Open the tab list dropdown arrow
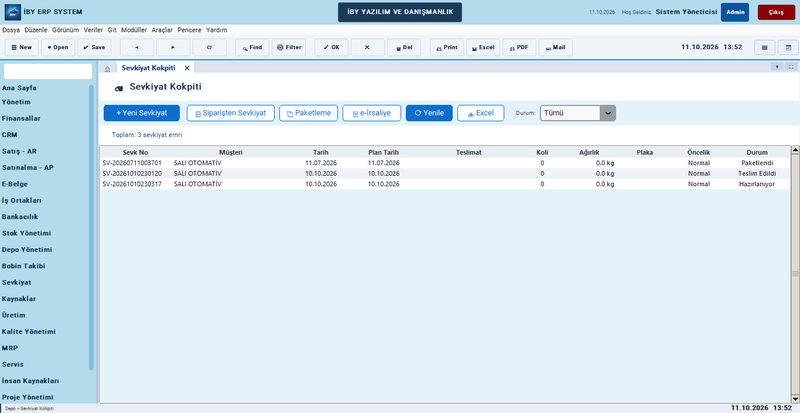The image size is (800, 413). pos(777,67)
